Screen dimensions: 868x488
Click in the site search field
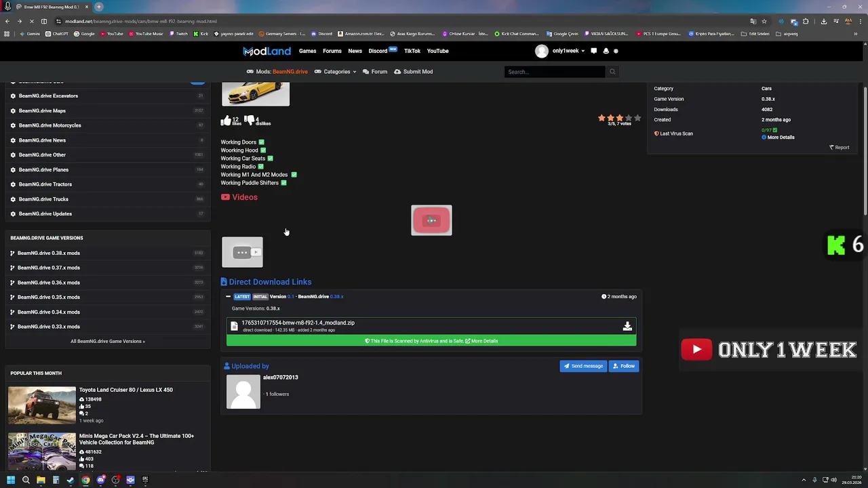tap(555, 71)
